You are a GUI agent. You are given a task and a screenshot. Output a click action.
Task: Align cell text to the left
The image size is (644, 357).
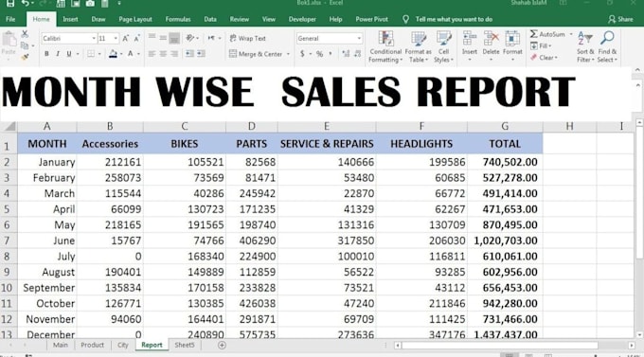coord(152,54)
